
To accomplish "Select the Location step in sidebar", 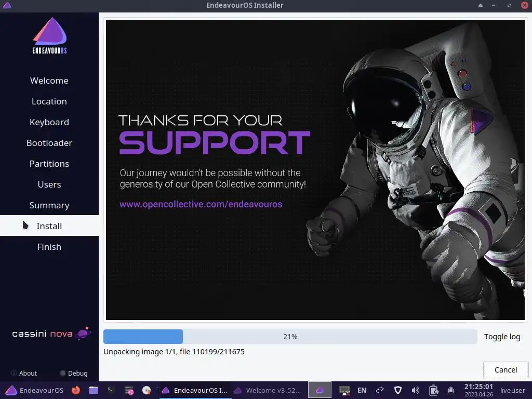I will [49, 101].
